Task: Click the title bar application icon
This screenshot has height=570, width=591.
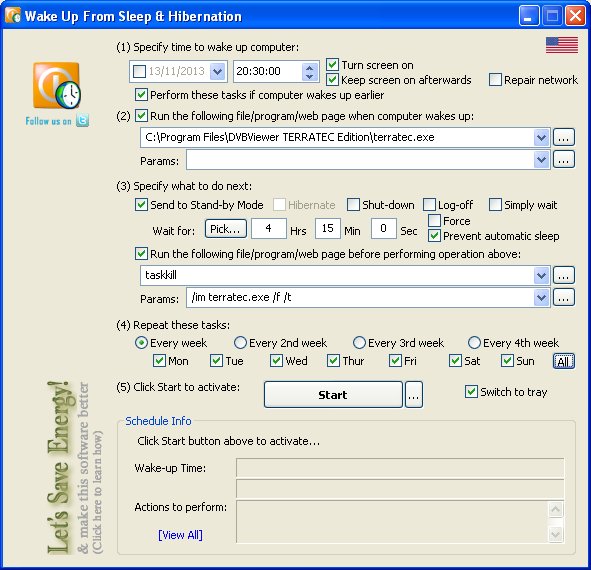Action: [x=12, y=15]
